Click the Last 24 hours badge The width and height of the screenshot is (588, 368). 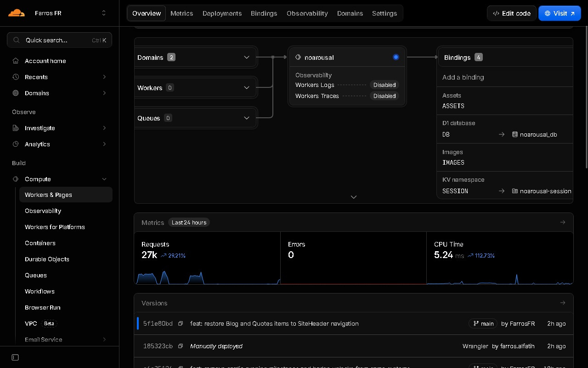pos(189,222)
